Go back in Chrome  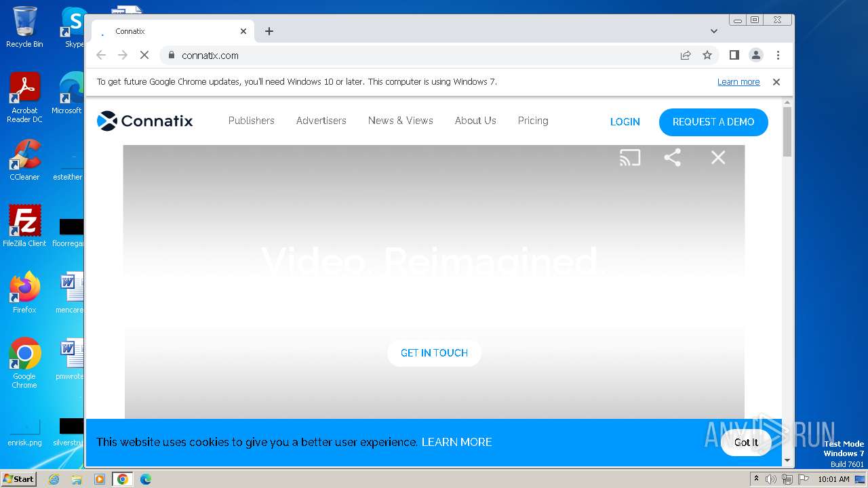[x=101, y=56]
